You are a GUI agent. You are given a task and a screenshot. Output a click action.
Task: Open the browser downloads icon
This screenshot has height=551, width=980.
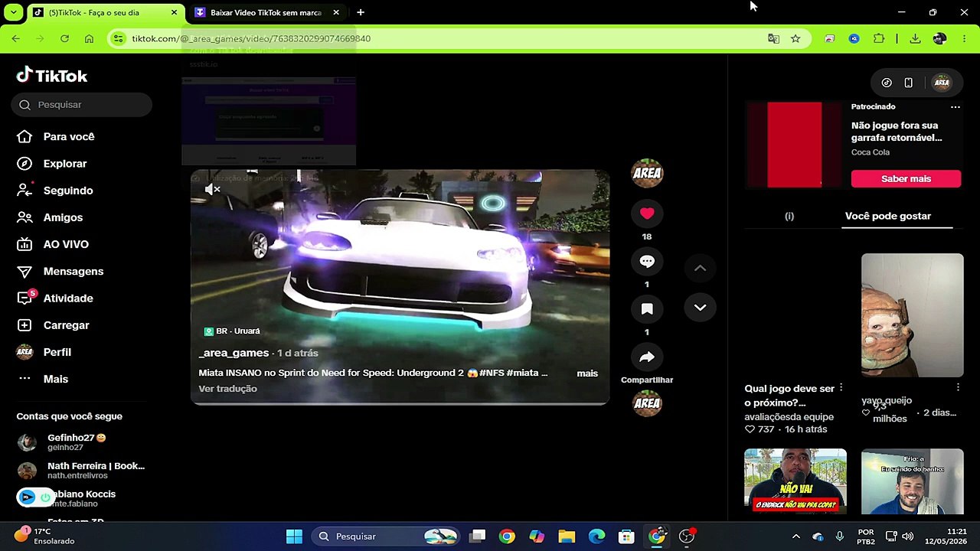coord(915,38)
